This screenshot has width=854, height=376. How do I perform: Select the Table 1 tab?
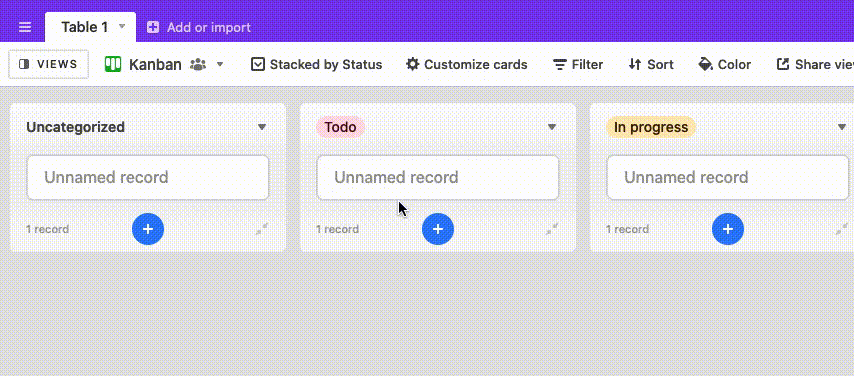(84, 27)
